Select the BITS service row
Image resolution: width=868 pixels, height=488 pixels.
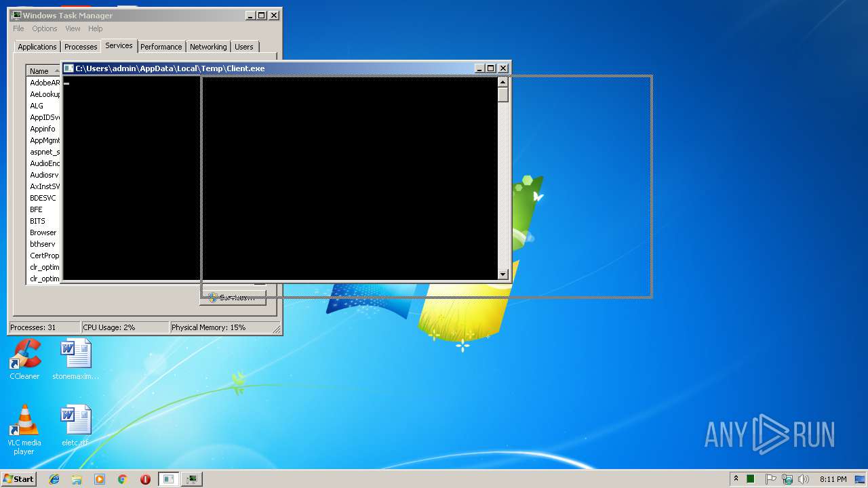point(44,221)
